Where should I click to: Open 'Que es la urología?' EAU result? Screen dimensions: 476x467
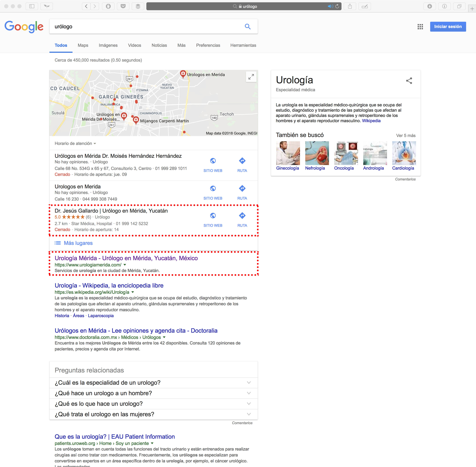pos(115,437)
